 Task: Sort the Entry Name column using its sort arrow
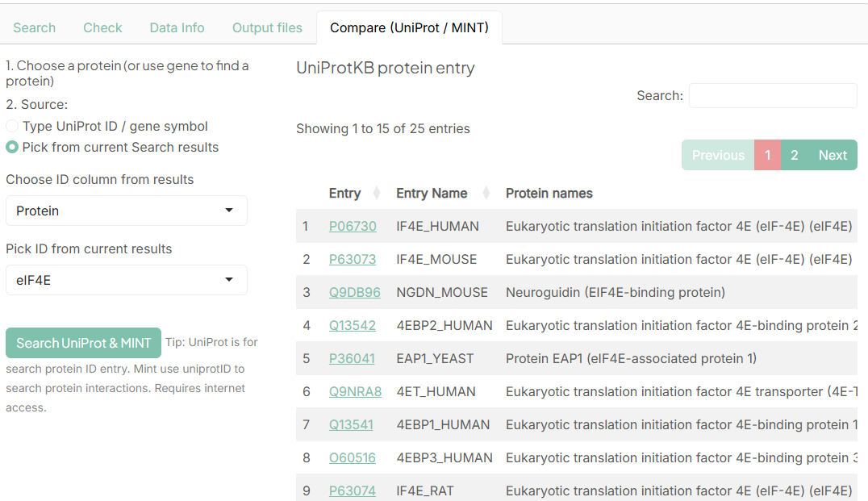486,193
